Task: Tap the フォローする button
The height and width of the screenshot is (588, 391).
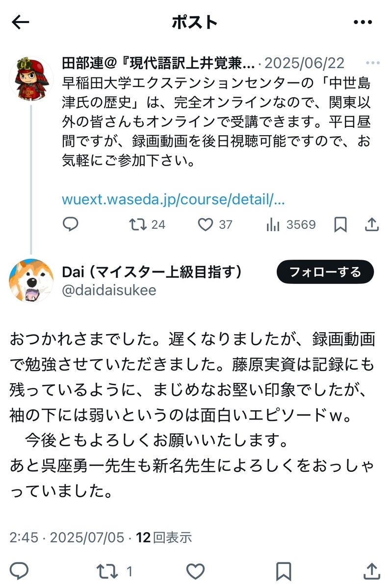Action: [x=325, y=272]
